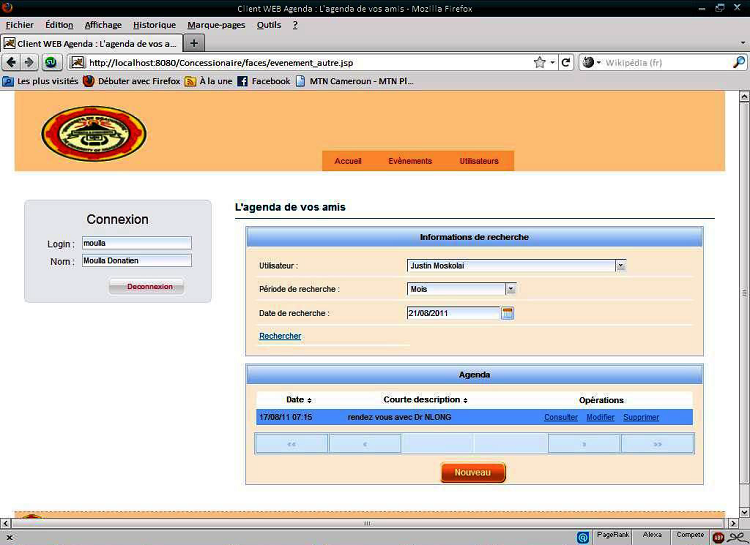Reload the page with the refresh icon
The width and height of the screenshot is (750, 545).
tap(565, 62)
